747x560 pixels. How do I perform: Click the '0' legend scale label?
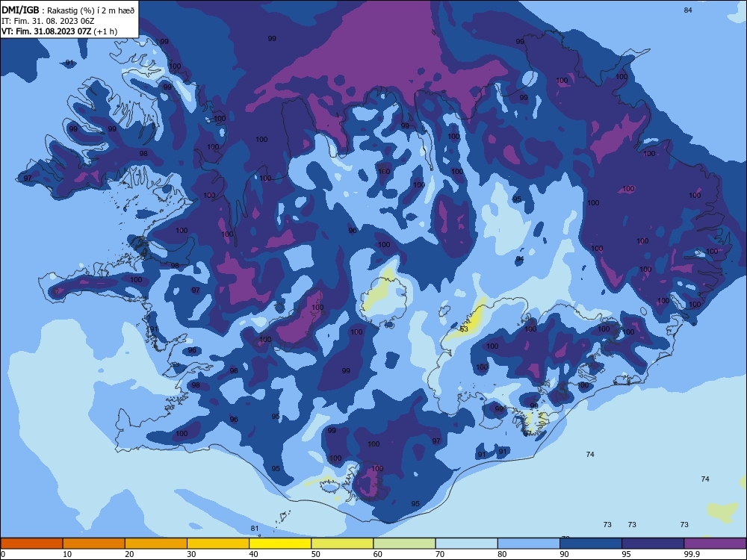tap(3, 554)
